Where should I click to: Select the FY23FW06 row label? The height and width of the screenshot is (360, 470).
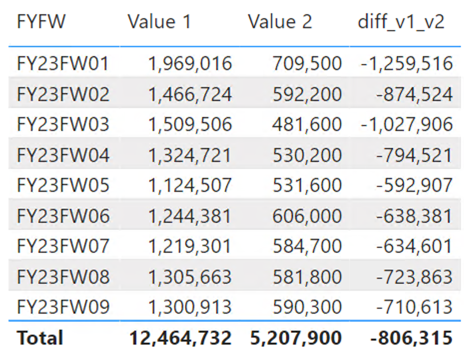pos(63,216)
